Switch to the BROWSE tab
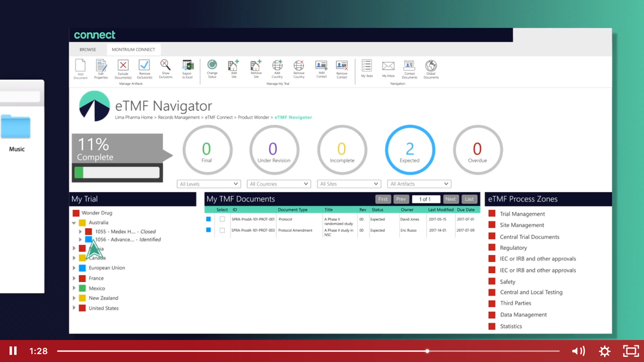 pos(88,50)
